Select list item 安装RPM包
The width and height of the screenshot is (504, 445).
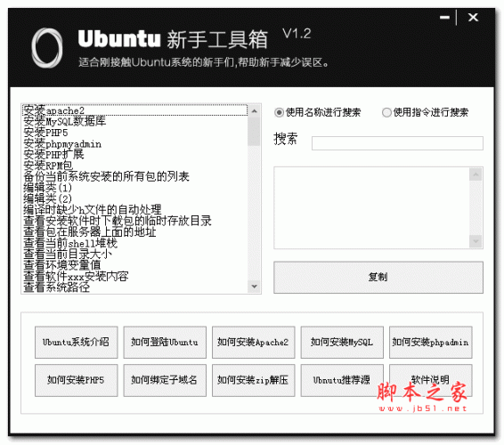(135, 166)
